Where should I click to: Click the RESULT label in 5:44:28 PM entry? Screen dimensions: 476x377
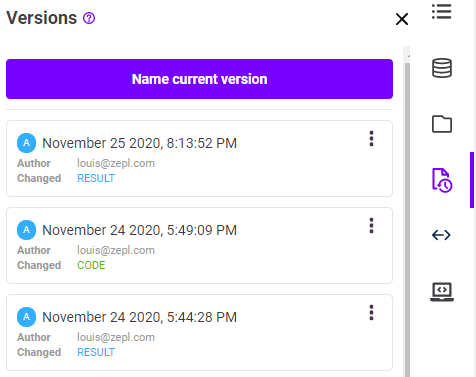(x=96, y=352)
